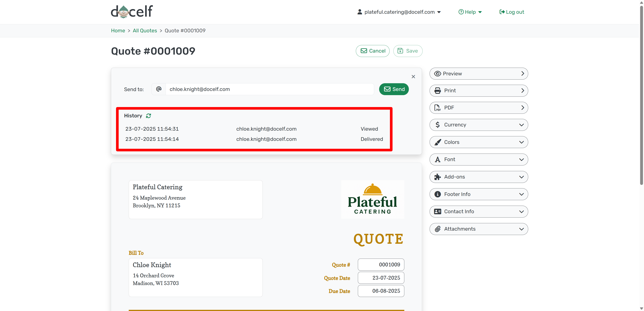Open the Help menu
Screen dimensions: 644x311
click(470, 12)
